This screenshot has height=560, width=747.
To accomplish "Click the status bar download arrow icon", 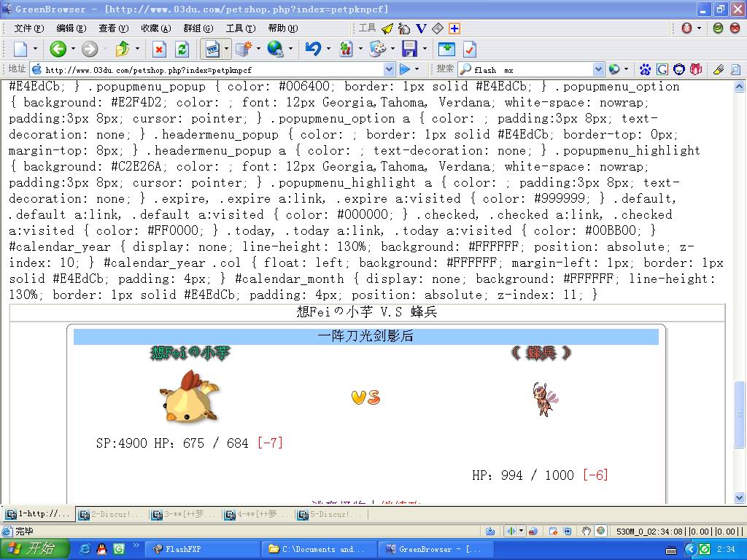I will pos(489,531).
